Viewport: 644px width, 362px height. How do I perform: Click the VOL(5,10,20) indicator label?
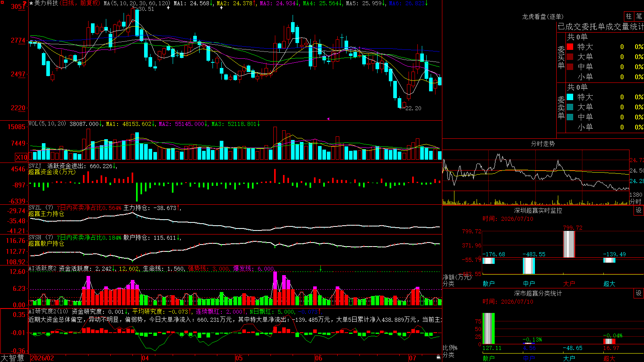pos(47,124)
